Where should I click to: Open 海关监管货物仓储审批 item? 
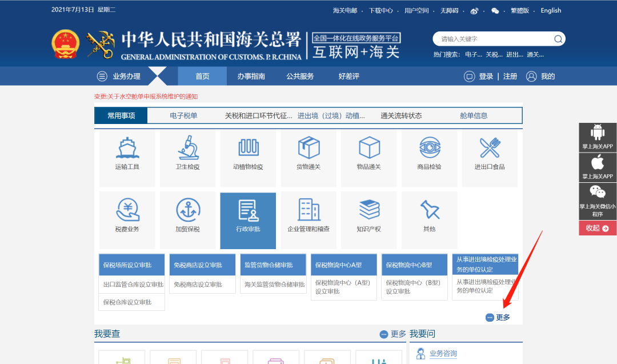274,285
